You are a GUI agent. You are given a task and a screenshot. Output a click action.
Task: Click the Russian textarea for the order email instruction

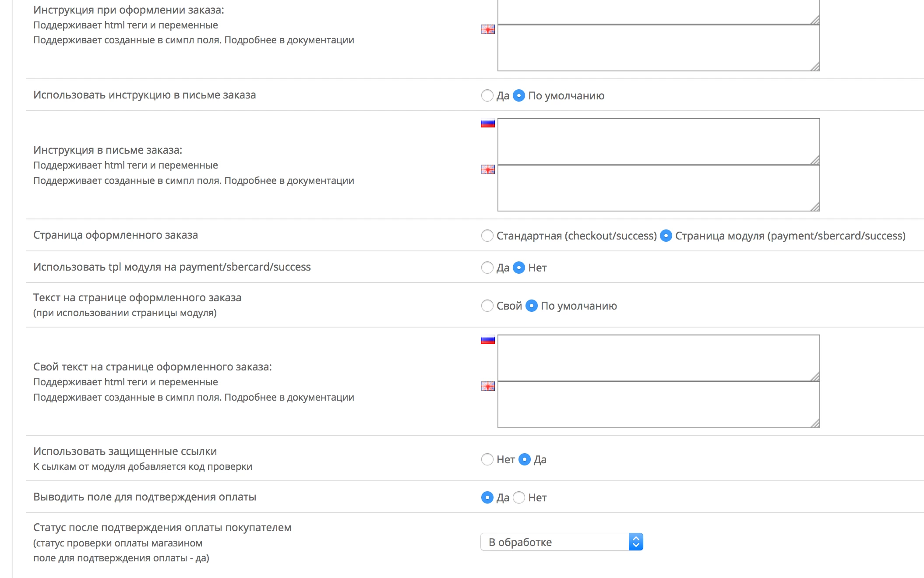tap(659, 141)
